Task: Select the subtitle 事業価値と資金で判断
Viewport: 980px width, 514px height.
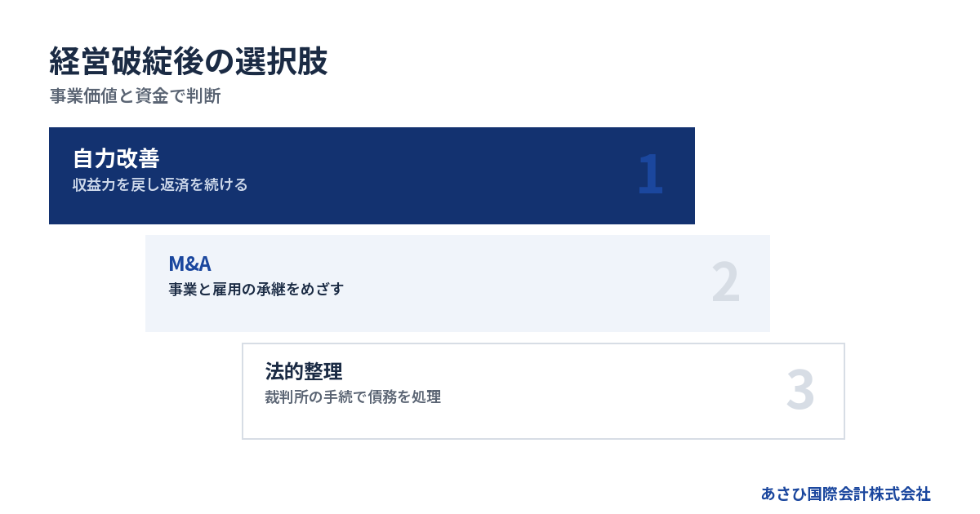Action: 135,96
